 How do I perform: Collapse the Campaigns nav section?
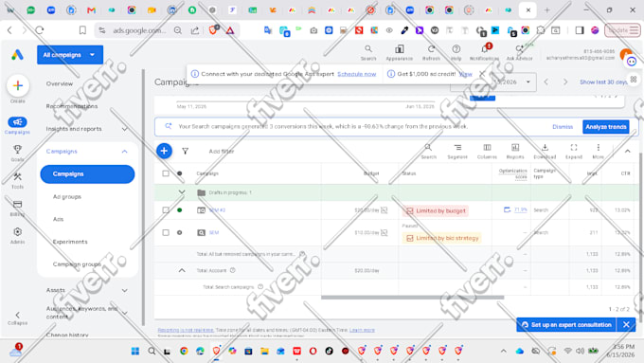click(x=124, y=152)
